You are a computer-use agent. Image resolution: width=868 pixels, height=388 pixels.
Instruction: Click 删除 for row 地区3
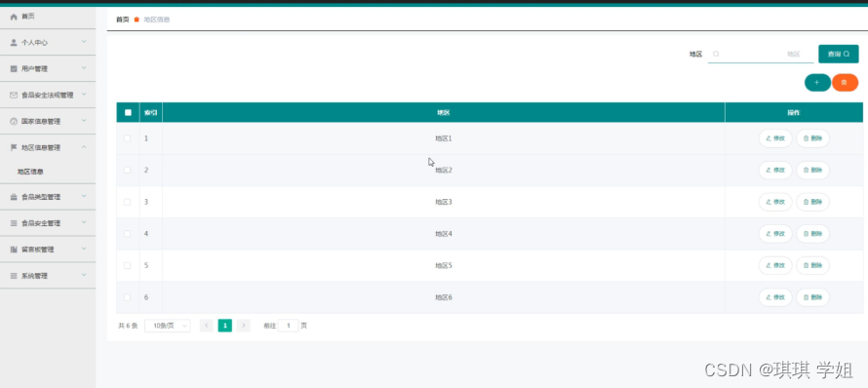point(812,202)
